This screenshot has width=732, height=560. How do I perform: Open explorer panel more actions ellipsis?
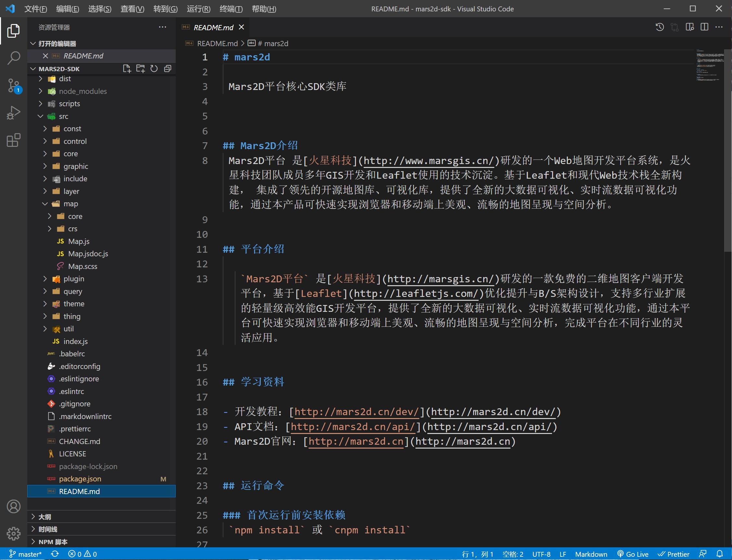162,27
